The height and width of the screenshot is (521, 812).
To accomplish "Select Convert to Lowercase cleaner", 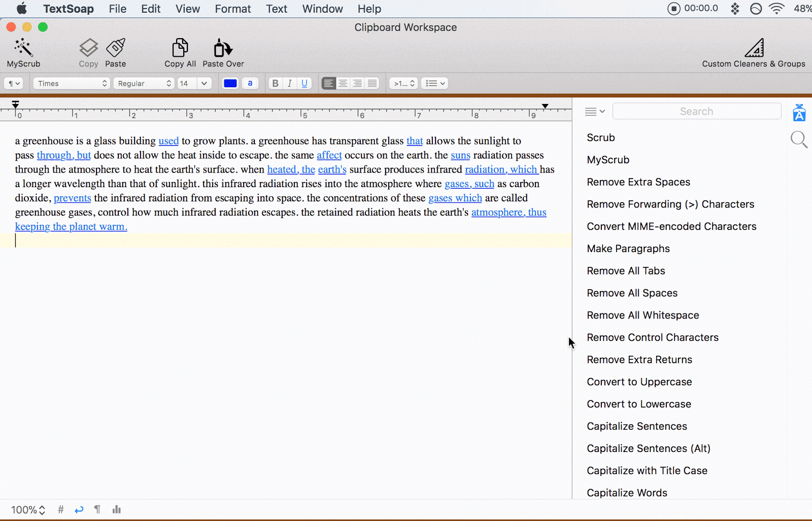I will pyautogui.click(x=639, y=404).
